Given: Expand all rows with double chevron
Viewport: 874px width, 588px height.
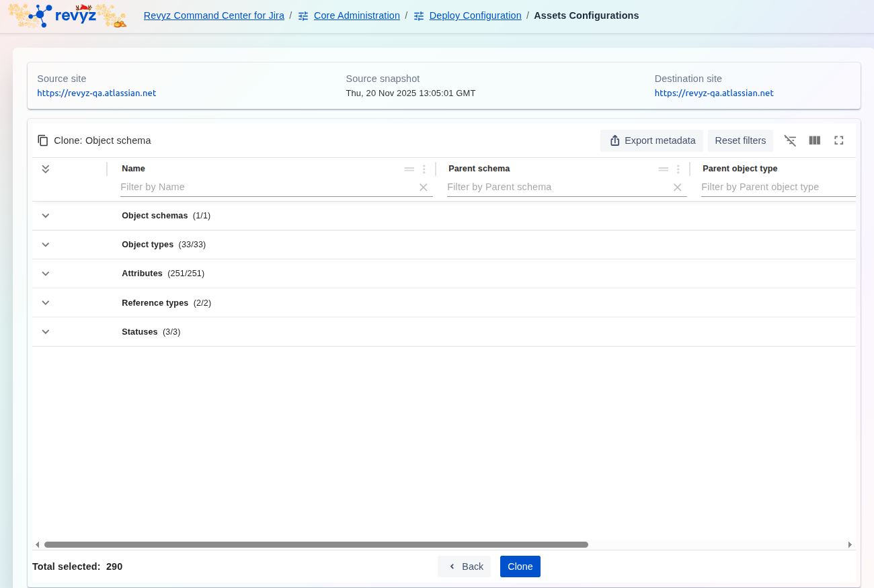Looking at the screenshot, I should point(46,169).
